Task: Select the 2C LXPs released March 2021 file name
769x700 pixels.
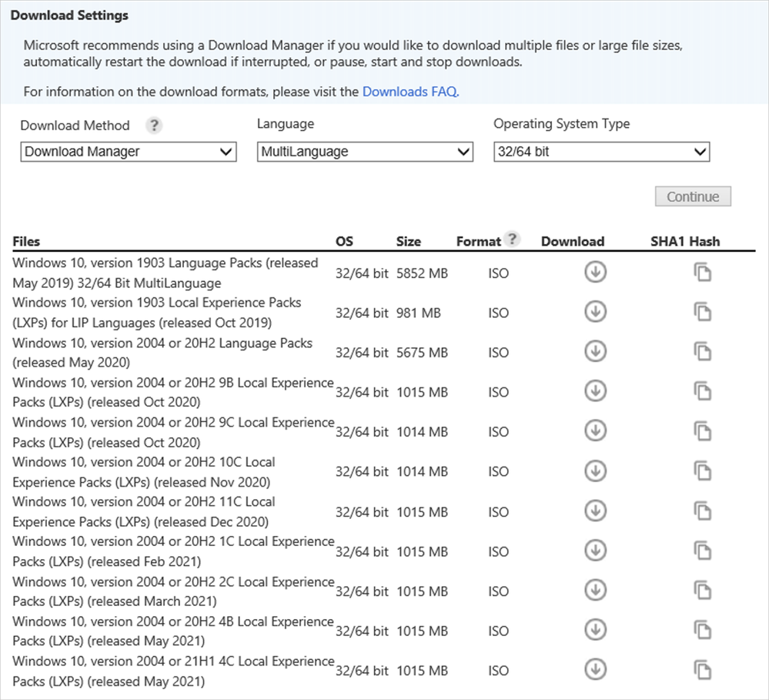Action: [173, 591]
